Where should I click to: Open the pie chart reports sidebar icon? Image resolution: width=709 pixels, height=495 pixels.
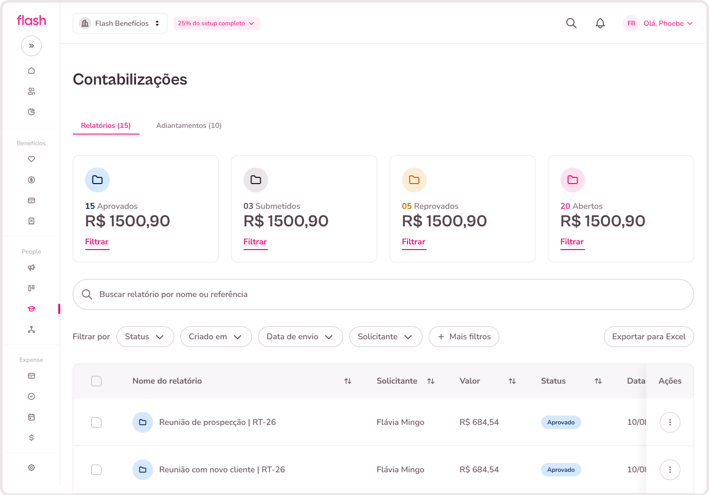[31, 112]
